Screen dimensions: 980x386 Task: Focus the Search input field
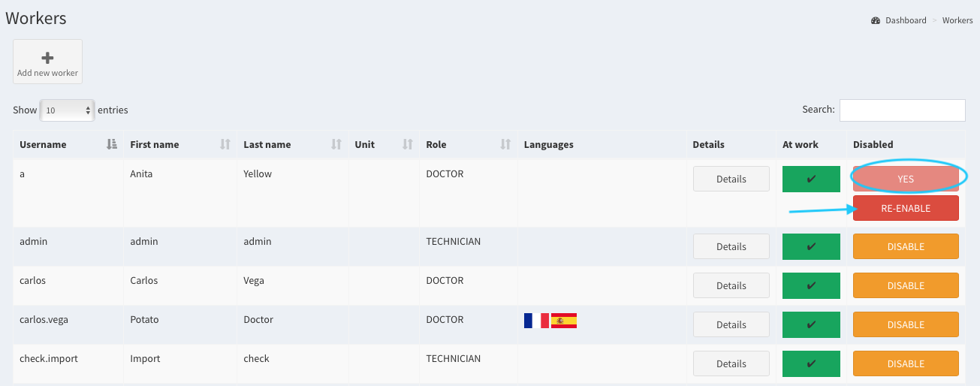point(902,110)
